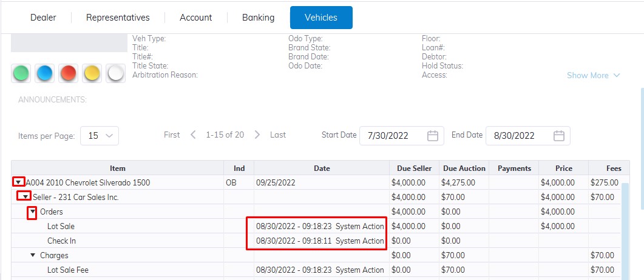The height and width of the screenshot is (280, 644).
Task: Jump to the Last page link
Action: 278,135
